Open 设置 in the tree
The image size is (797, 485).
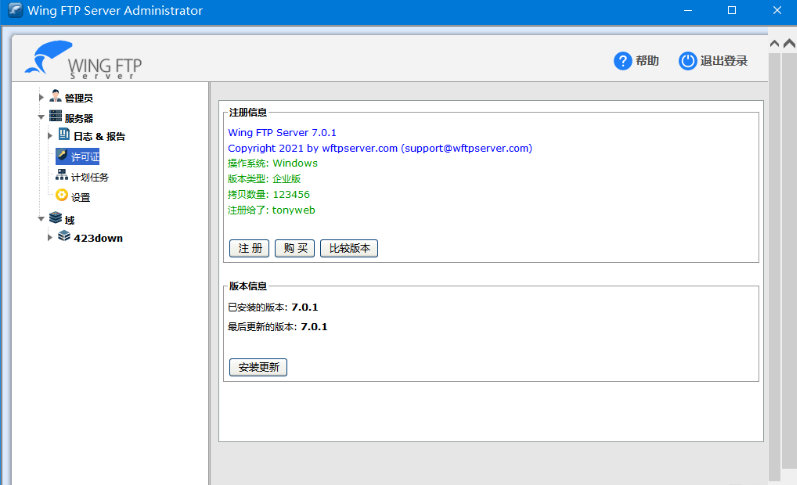pyautogui.click(x=80, y=198)
